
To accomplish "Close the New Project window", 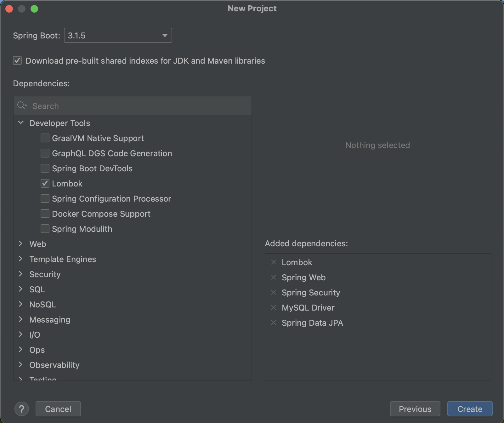I will tap(9, 9).
